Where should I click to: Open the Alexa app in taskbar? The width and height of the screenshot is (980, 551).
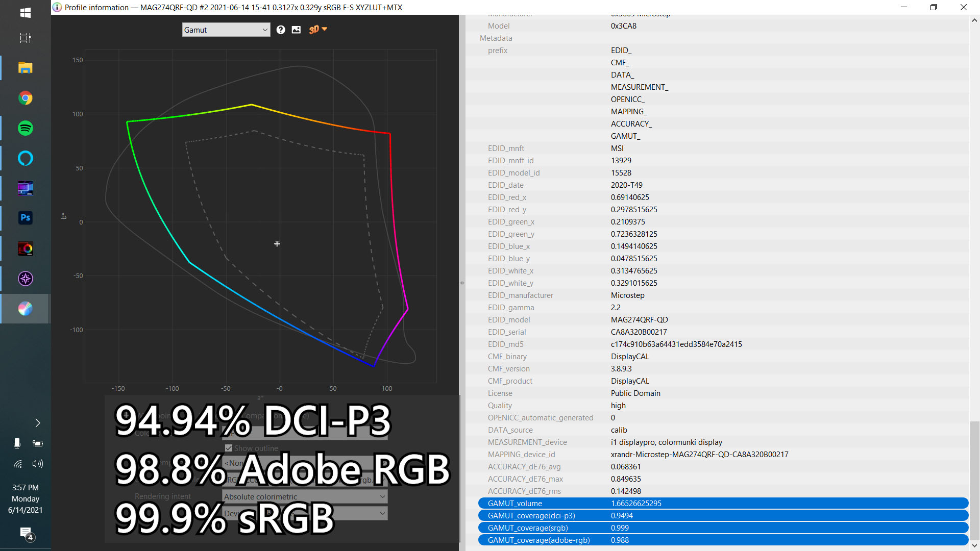tap(26, 158)
